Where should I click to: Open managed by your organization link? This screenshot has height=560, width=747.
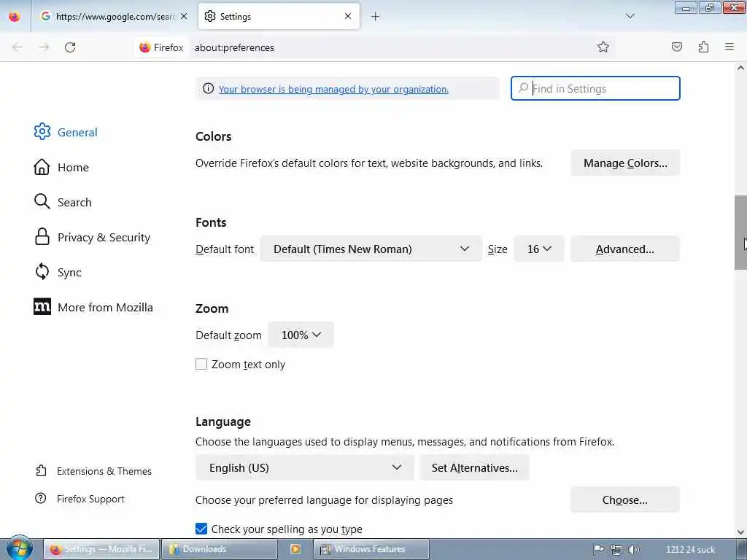[333, 89]
